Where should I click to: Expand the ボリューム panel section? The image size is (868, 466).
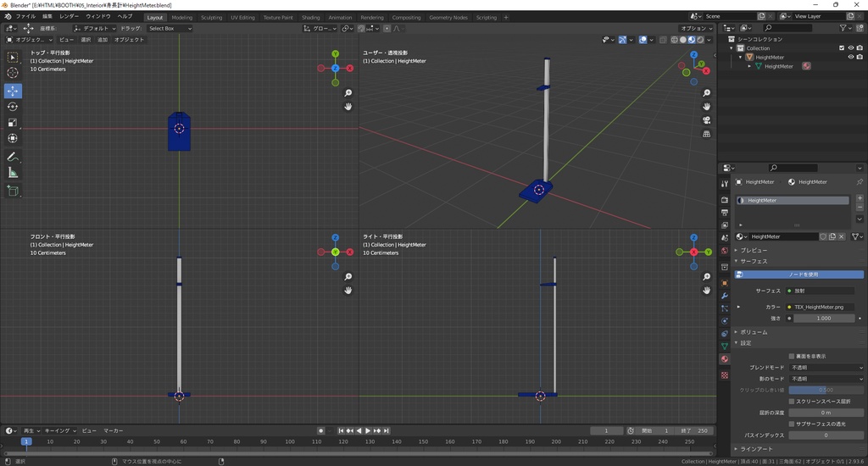click(x=754, y=332)
